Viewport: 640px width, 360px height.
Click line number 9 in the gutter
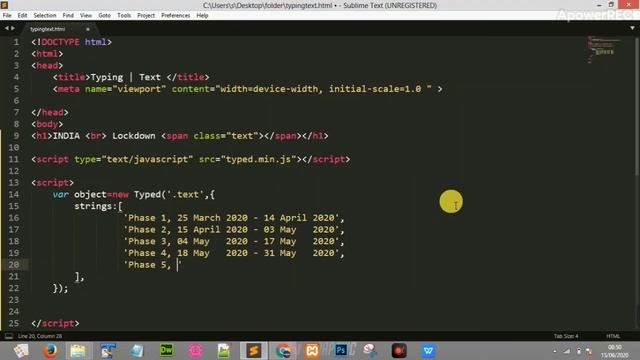[x=16, y=136]
